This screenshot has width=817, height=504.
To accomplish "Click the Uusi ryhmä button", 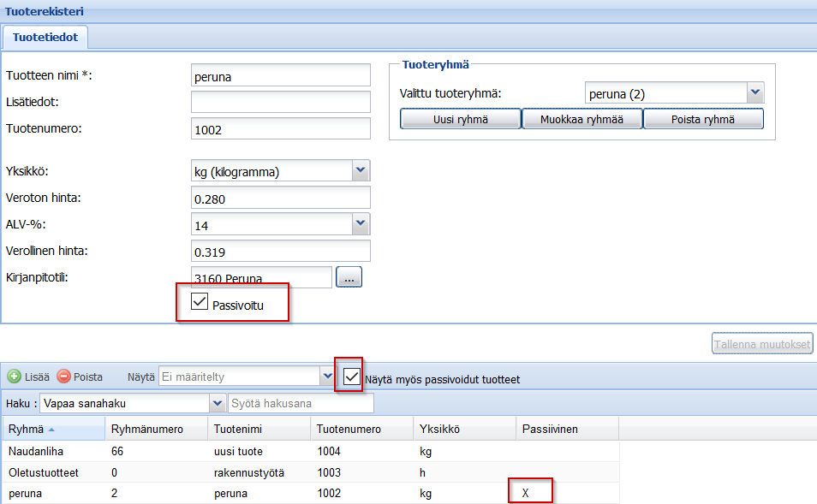I will click(x=460, y=120).
